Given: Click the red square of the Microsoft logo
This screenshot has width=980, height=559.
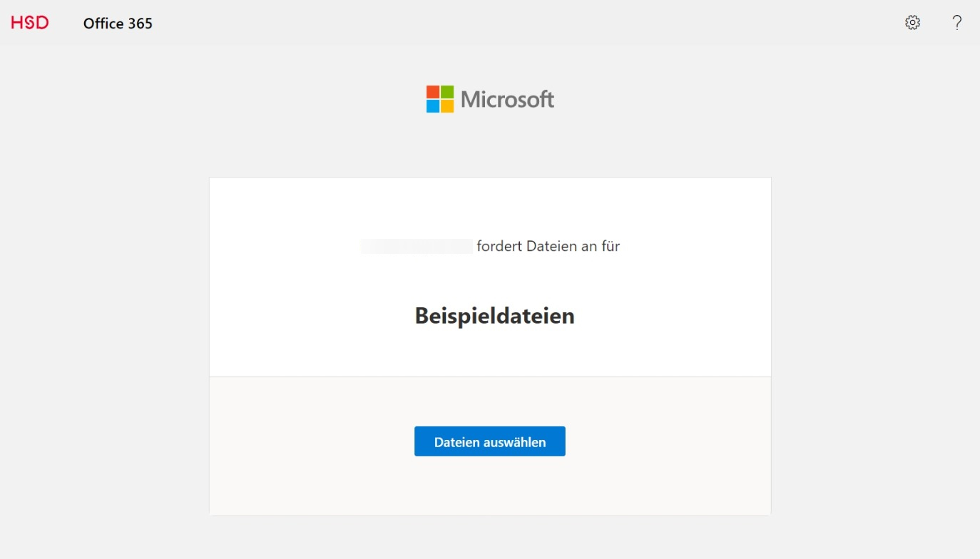Looking at the screenshot, I should click(x=433, y=92).
